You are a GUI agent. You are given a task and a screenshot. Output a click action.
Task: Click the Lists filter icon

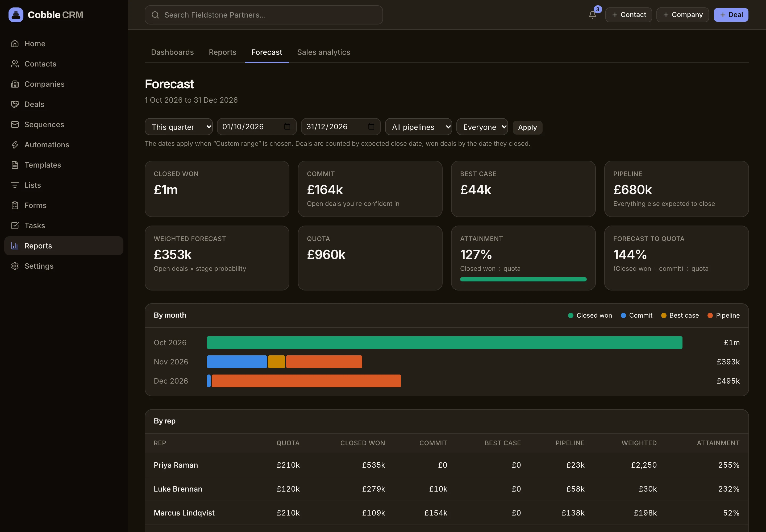[15, 185]
